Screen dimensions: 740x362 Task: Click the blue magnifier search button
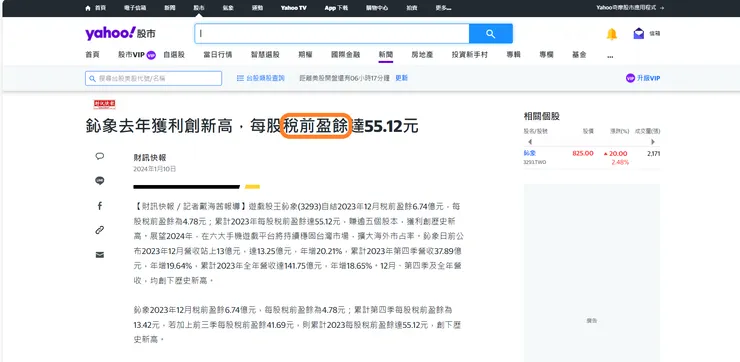point(491,34)
